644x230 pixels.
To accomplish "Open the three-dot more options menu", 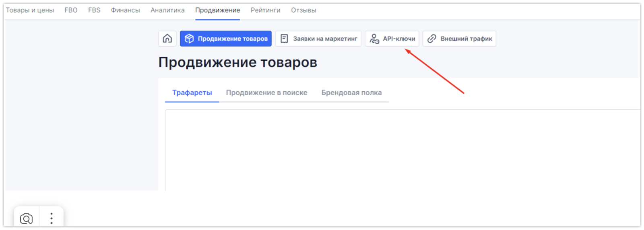I will [52, 218].
